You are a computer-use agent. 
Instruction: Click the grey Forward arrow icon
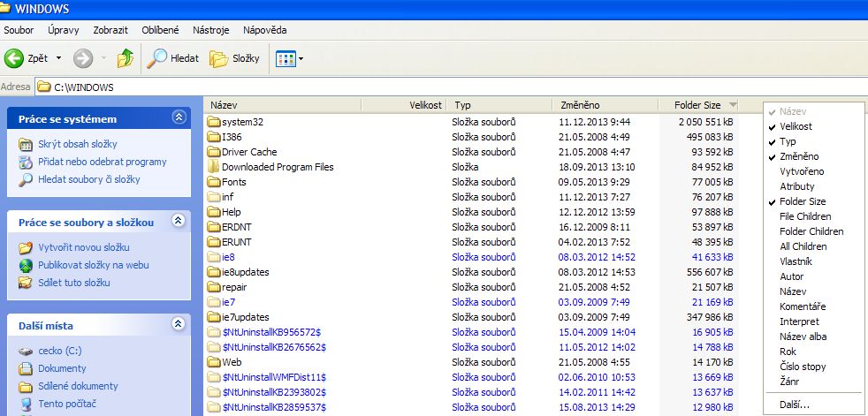(x=83, y=58)
